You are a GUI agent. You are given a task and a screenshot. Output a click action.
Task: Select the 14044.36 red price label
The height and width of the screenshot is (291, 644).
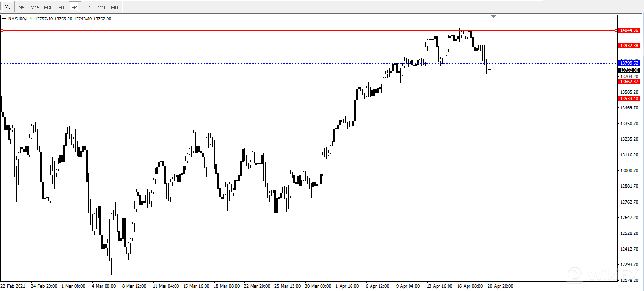(x=629, y=30)
